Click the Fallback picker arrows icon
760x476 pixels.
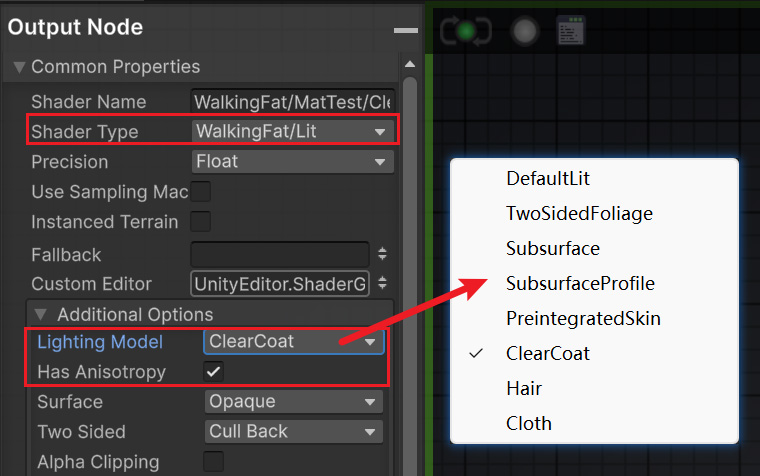pyautogui.click(x=382, y=254)
